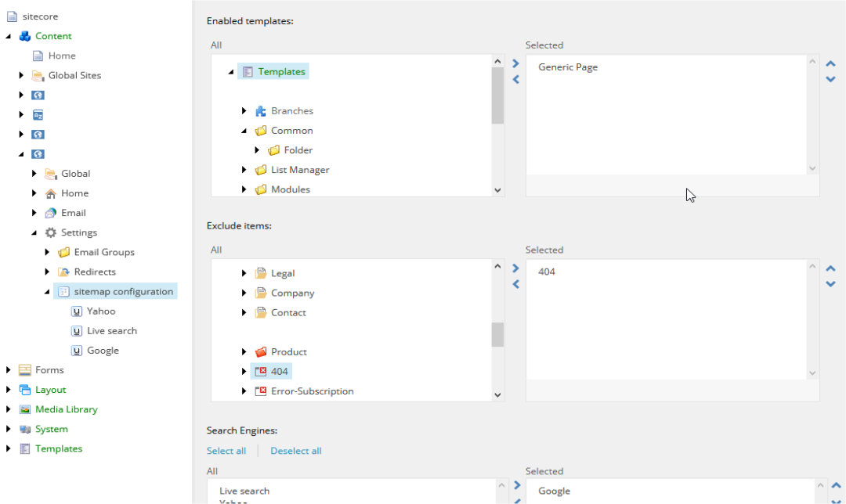Screen dimensions: 846x504
Task: Remove excluded item with left arrow
Action: click(515, 284)
